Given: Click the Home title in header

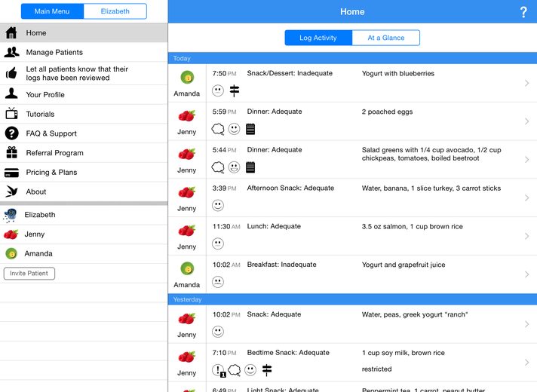Looking at the screenshot, I should pos(352,11).
